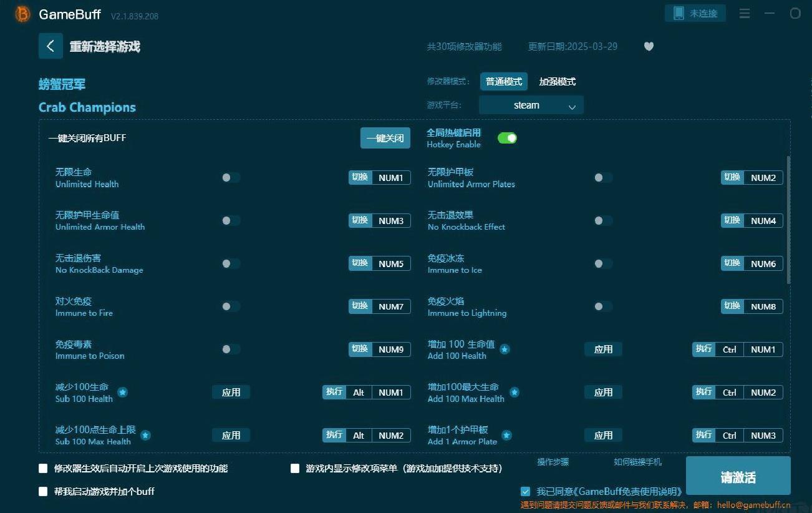Enable Unlimited Health toggle

(231, 178)
